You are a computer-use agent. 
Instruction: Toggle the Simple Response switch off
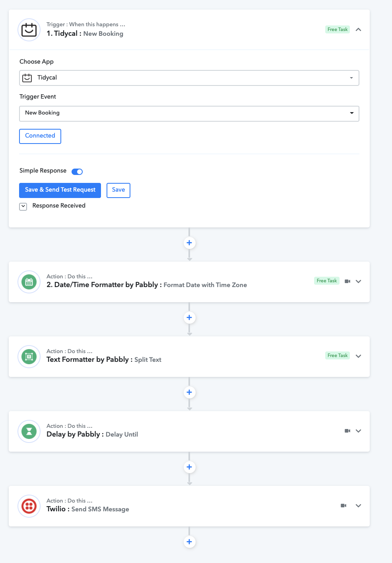click(77, 172)
